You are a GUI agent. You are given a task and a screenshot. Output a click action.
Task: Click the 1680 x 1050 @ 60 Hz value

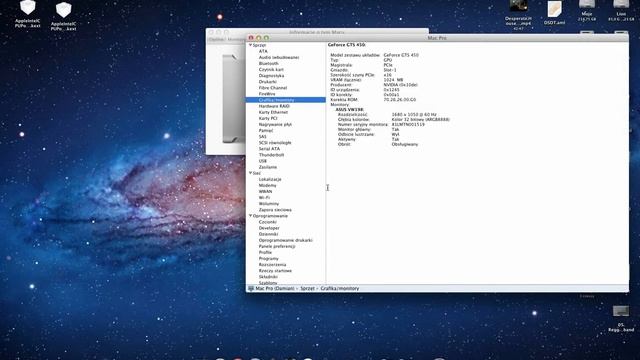coord(414,115)
